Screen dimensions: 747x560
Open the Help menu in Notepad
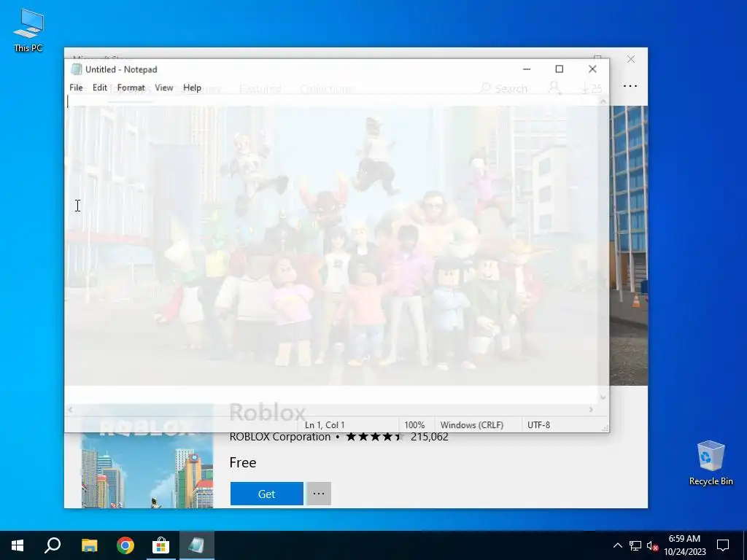[x=192, y=87]
